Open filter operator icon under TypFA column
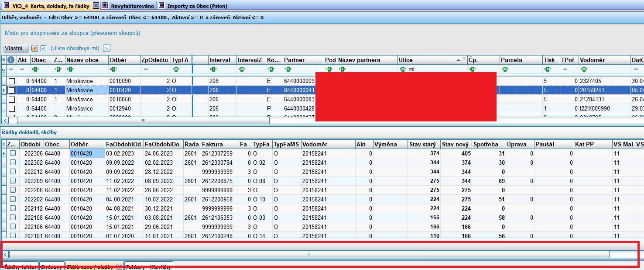 (x=176, y=69)
